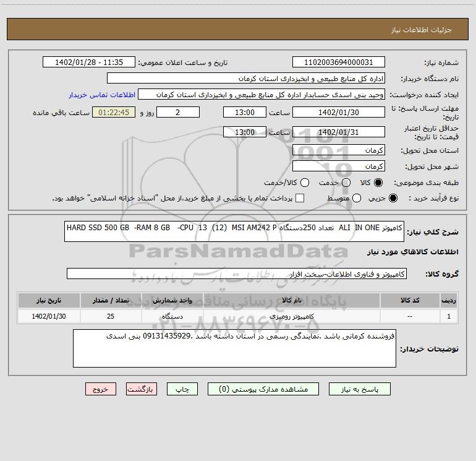Click the buyer notes text area

click(x=234, y=348)
